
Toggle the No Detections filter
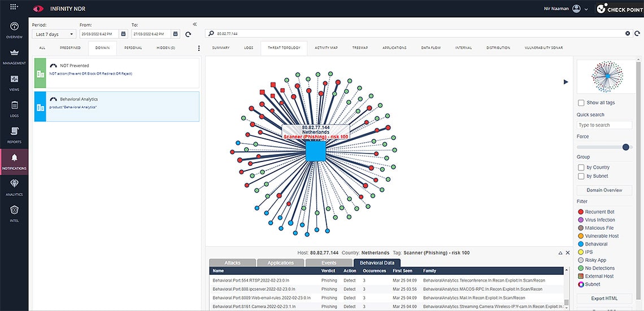pos(596,268)
